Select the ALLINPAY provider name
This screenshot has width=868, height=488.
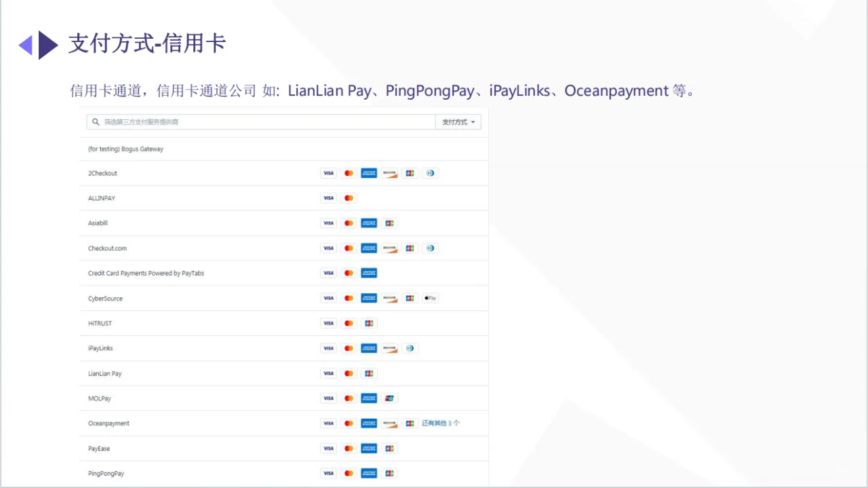(102, 198)
